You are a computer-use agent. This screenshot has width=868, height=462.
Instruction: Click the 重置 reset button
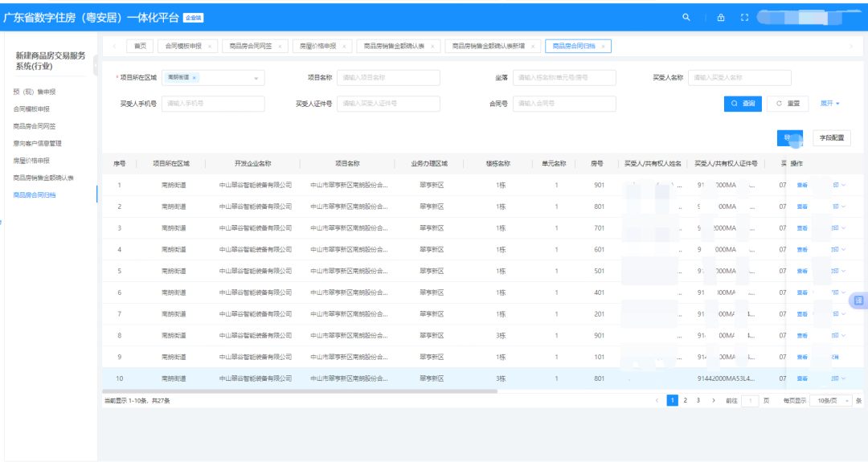[788, 104]
